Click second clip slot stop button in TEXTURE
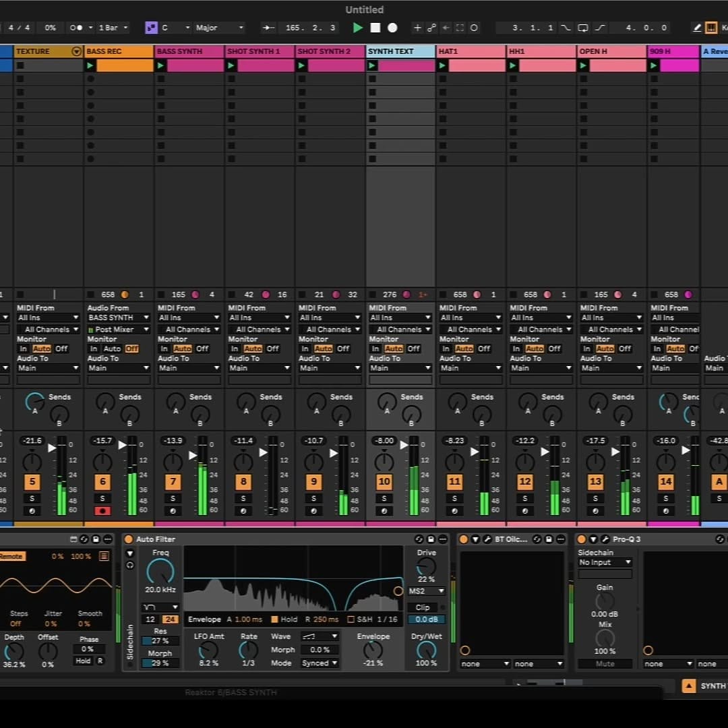 20,79
